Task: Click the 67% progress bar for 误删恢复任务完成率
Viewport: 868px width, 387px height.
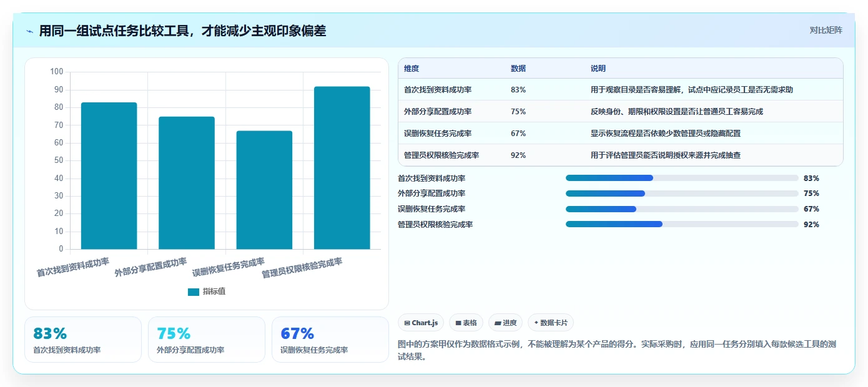Action: [x=682, y=209]
